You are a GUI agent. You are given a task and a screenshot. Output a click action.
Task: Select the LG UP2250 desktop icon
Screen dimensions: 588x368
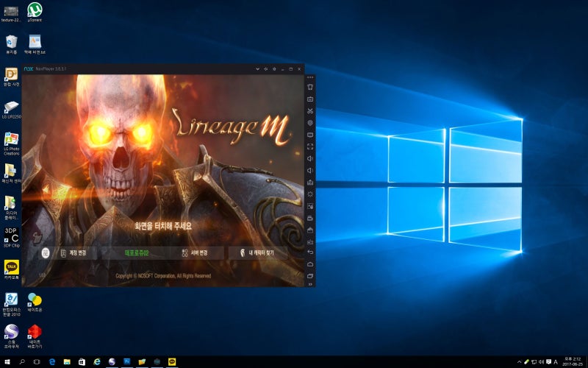(11, 110)
